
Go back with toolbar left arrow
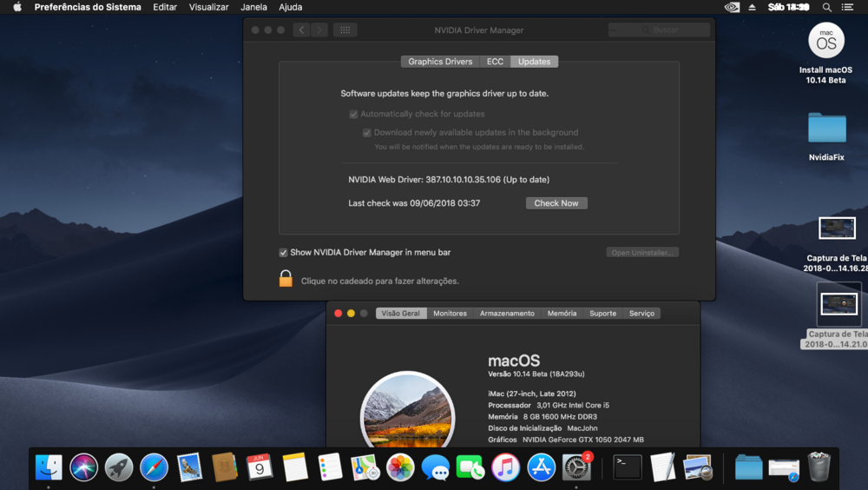click(x=301, y=30)
